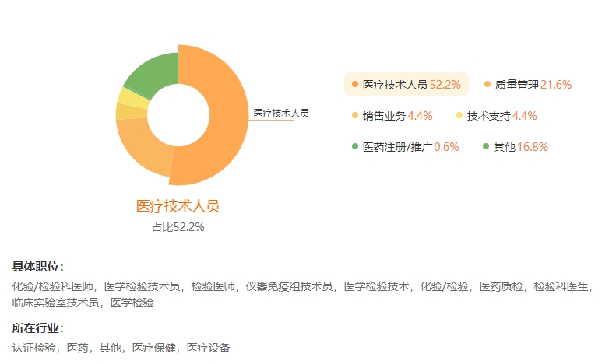The width and height of the screenshot is (616, 364).
Task: Toggle the 技术支持 4.4% legend entry
Action: pos(497,116)
